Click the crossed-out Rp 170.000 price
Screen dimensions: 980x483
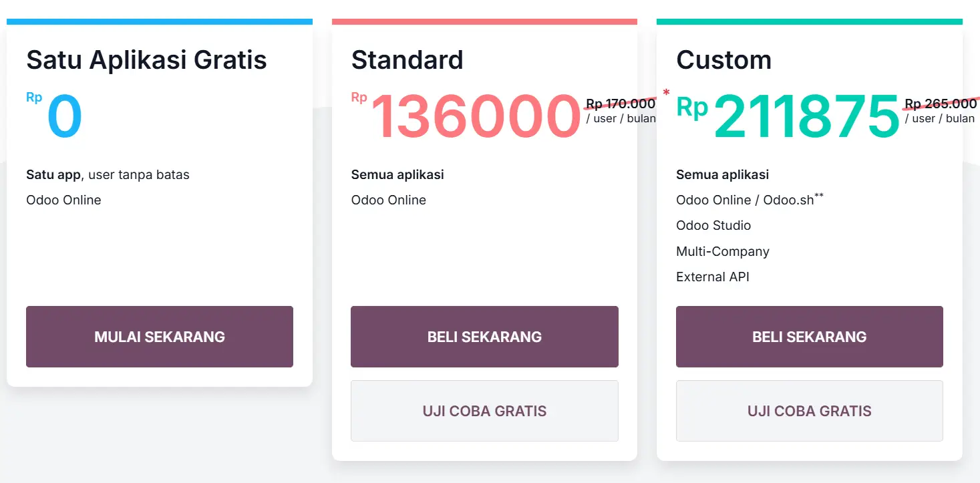(x=620, y=104)
